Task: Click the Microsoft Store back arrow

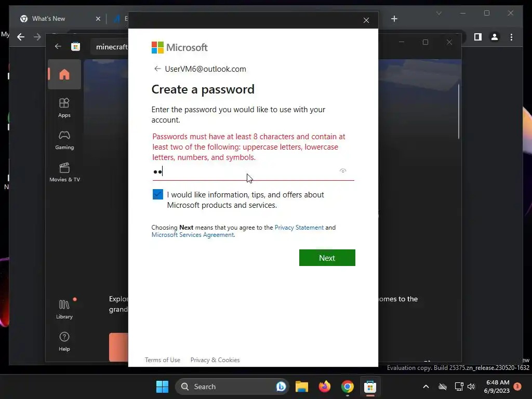Action: (58, 46)
